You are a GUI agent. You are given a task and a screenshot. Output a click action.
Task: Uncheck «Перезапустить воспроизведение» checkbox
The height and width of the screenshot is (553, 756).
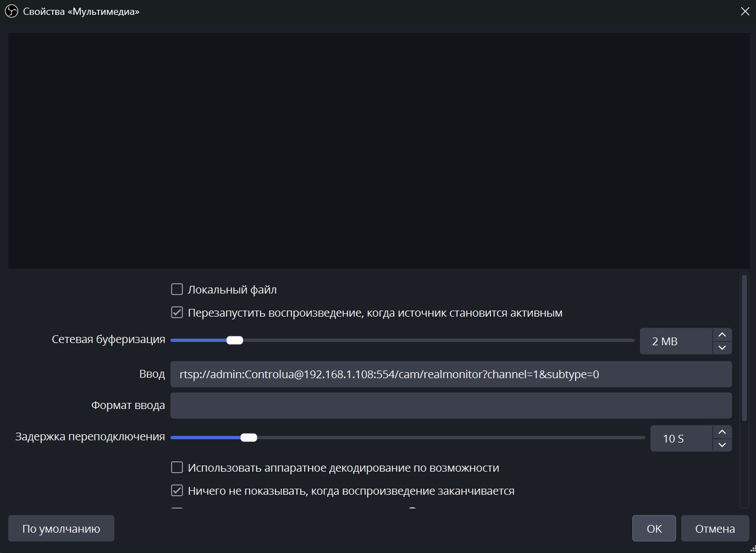[177, 312]
